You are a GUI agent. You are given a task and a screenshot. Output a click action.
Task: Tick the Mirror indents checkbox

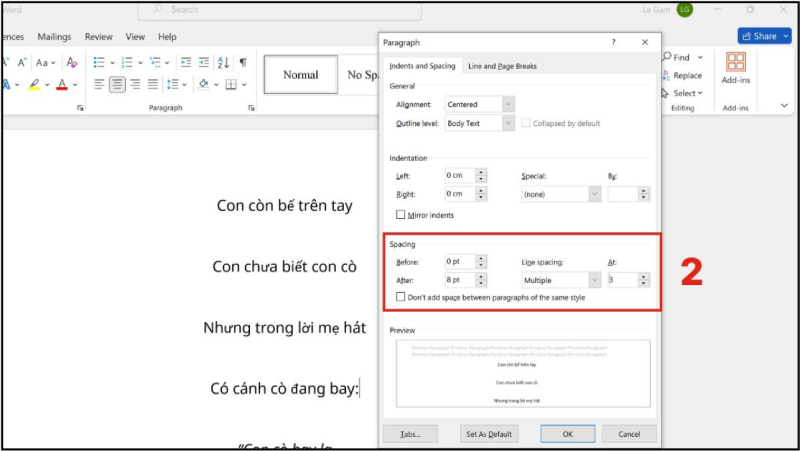[401, 215]
